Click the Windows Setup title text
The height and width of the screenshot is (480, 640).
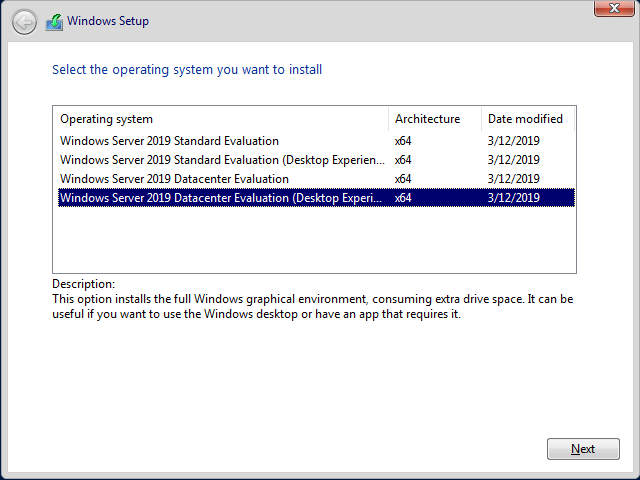108,21
